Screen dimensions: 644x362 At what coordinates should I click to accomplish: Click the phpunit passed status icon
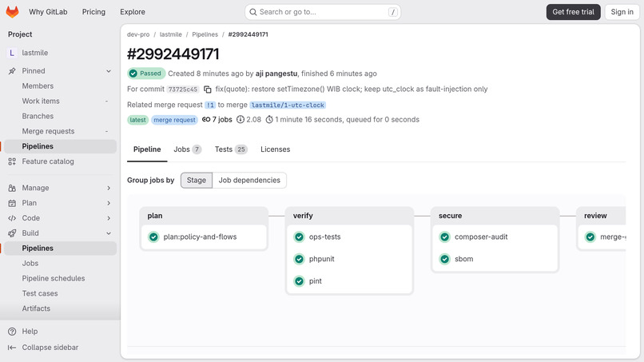click(299, 259)
